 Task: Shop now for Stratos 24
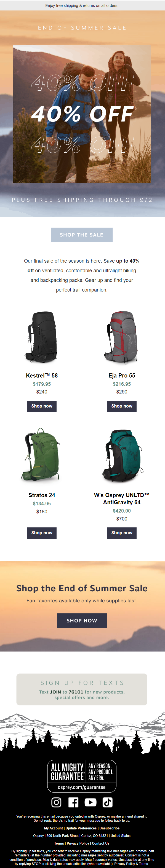tap(42, 533)
